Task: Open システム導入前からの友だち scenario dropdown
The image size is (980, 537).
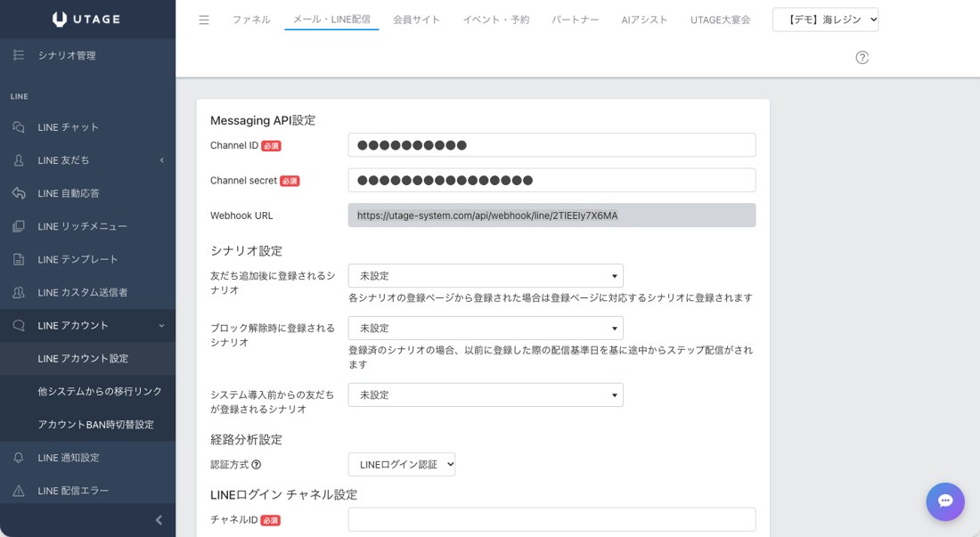Action: pyautogui.click(x=486, y=395)
